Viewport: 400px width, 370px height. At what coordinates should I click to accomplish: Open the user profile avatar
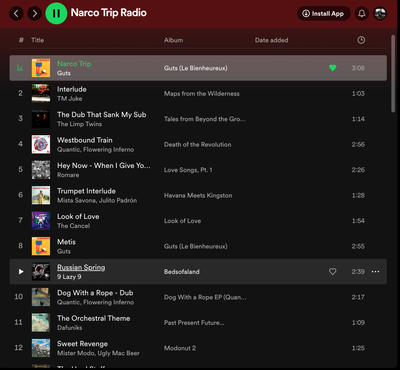tap(380, 13)
